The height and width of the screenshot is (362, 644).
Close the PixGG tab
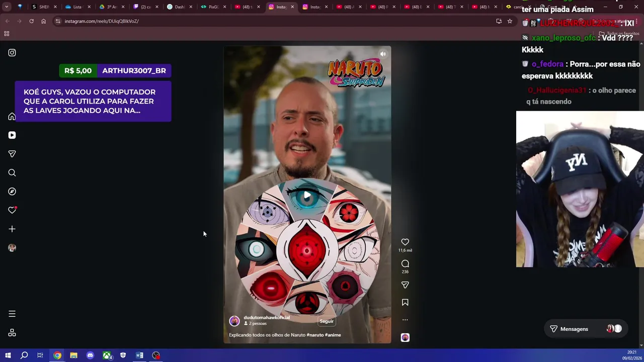[224, 7]
